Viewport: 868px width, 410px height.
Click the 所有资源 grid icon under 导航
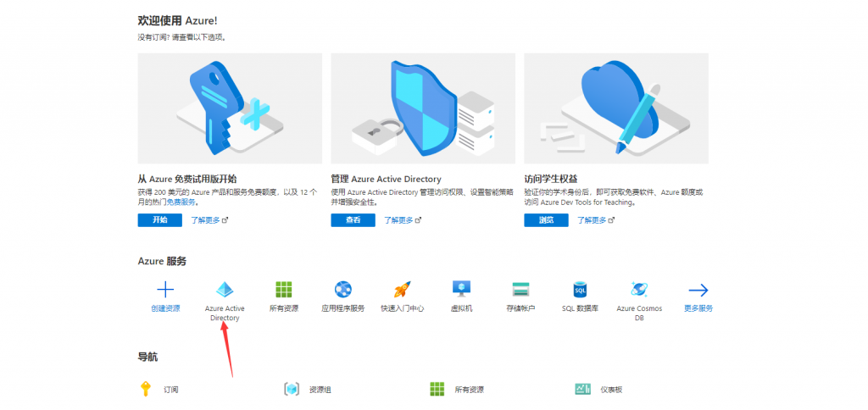tap(437, 389)
